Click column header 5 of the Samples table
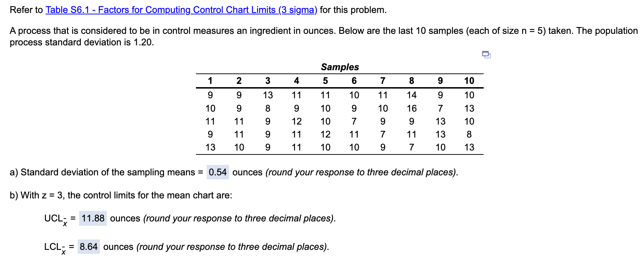Screen dimensions: 644x265 point(325,81)
